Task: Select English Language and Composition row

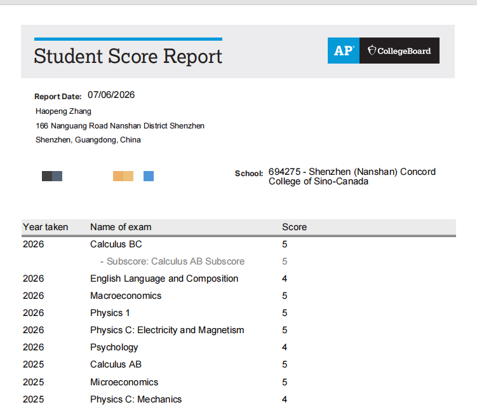Action: 239,279
